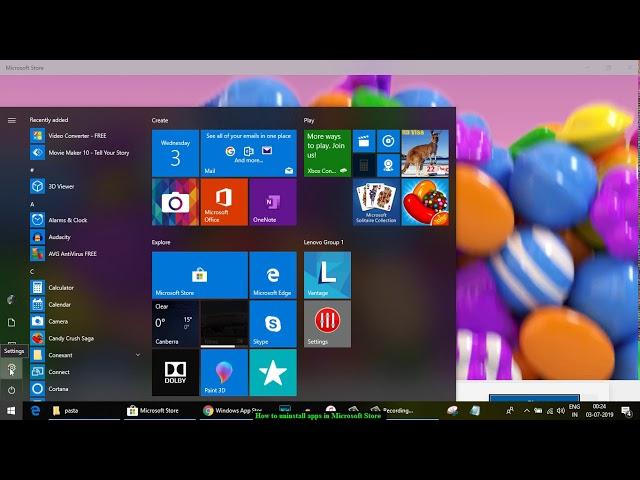This screenshot has width=640, height=480.
Task: Click the ENG IN language indicator
Action: tap(574, 411)
